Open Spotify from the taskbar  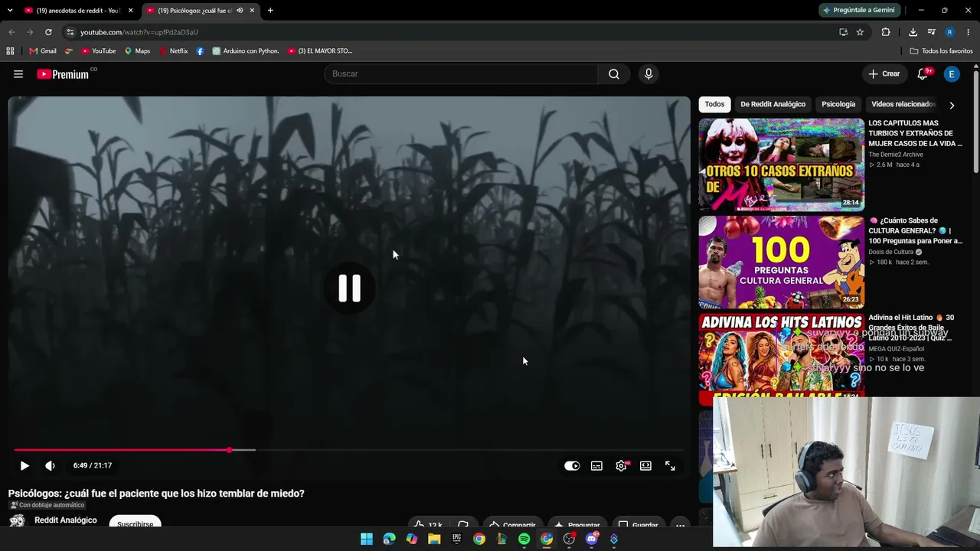click(524, 539)
